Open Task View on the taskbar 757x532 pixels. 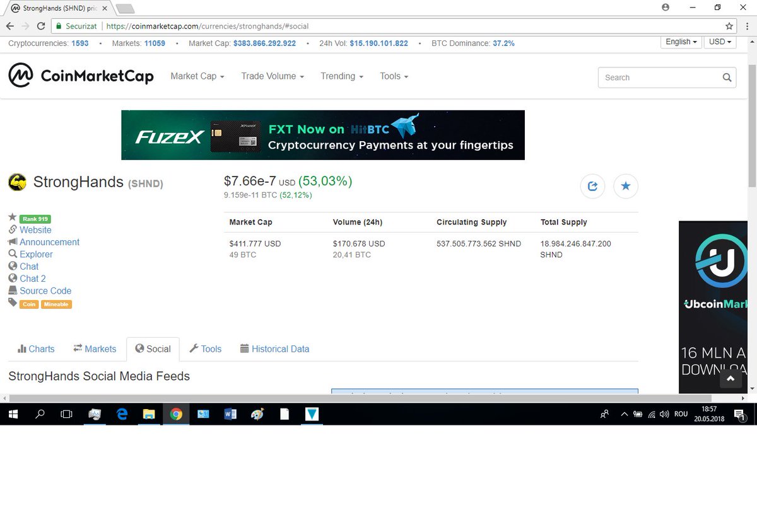point(66,414)
